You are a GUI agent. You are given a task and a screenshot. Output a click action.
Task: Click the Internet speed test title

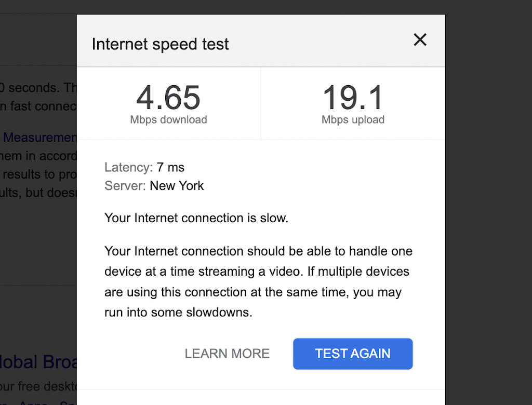[x=160, y=44]
